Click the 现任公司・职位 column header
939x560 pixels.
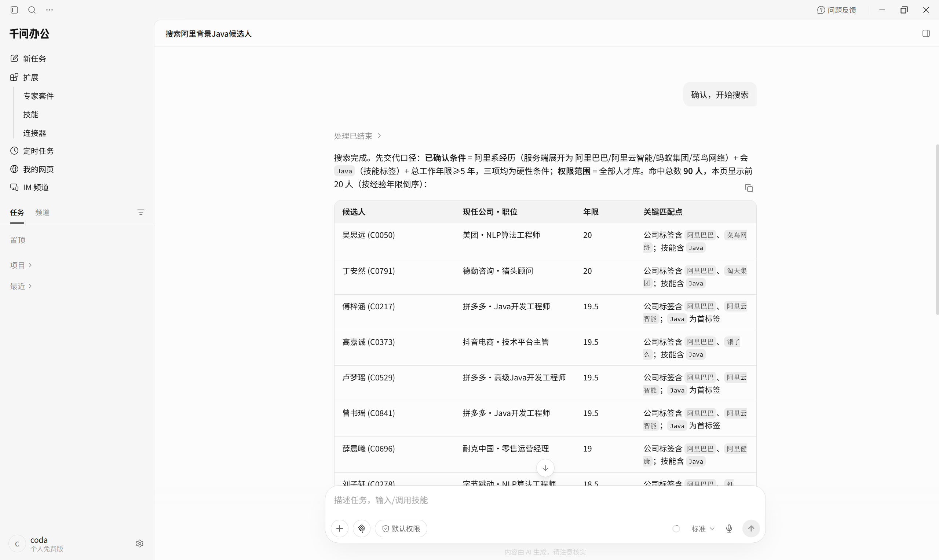tap(490, 212)
